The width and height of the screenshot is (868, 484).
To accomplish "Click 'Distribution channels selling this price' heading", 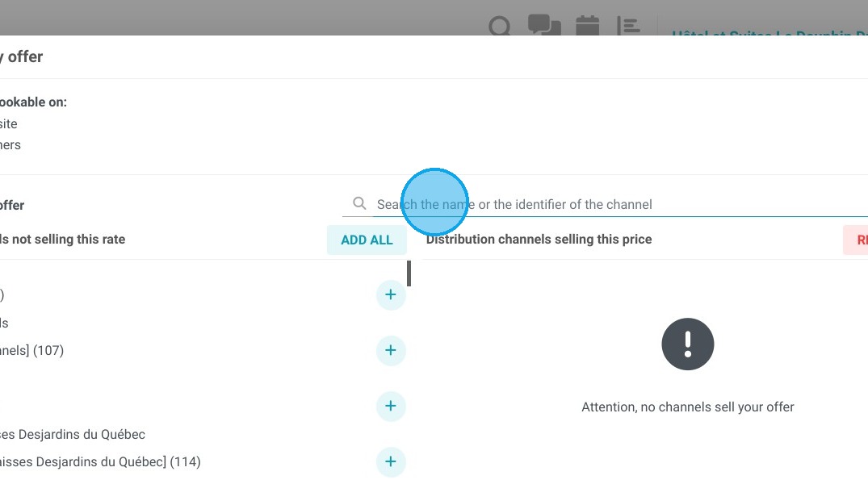I will [539, 239].
